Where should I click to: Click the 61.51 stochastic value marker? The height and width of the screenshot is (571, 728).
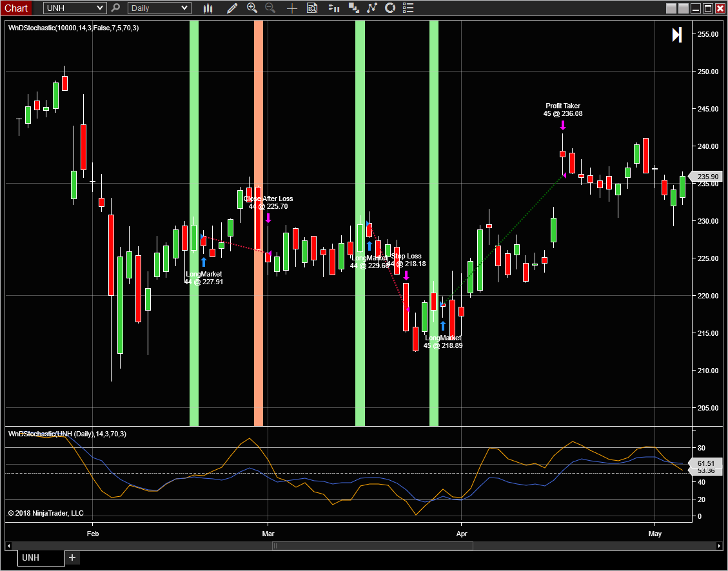(705, 463)
